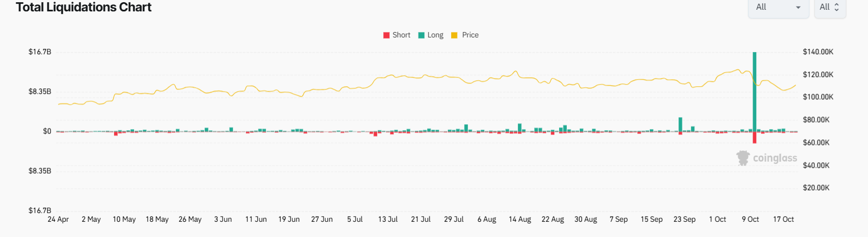Click the green liquidation bar near 14 Aug
The image size is (868, 237).
[519, 127]
